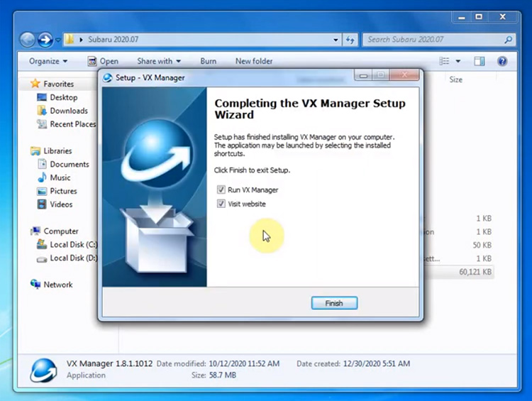Expand the address bar breadcrumb arrow
The width and height of the screenshot is (532, 401).
coord(81,40)
